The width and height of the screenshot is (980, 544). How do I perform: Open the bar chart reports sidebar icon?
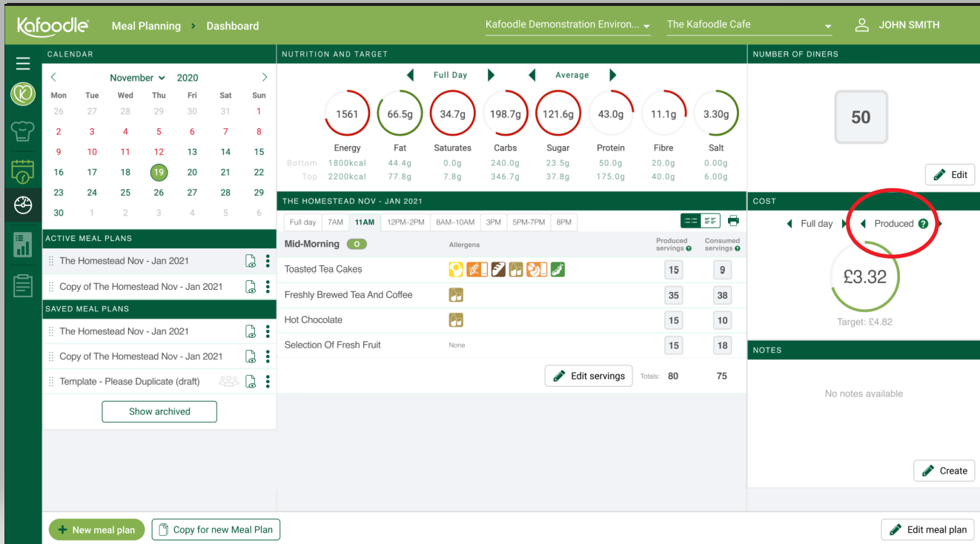[23, 245]
